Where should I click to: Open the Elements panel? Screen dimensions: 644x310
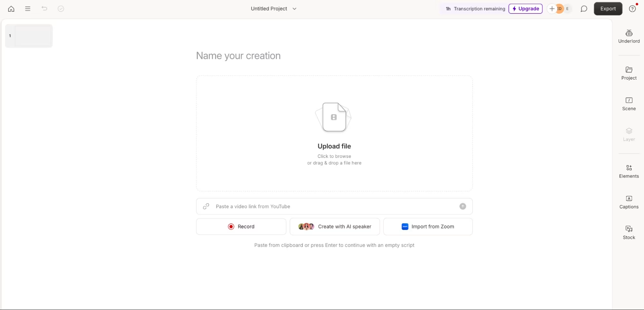629,171
